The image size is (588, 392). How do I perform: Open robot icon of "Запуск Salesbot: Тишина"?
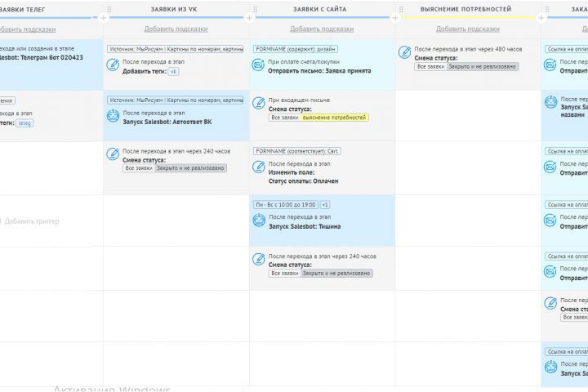(x=259, y=220)
